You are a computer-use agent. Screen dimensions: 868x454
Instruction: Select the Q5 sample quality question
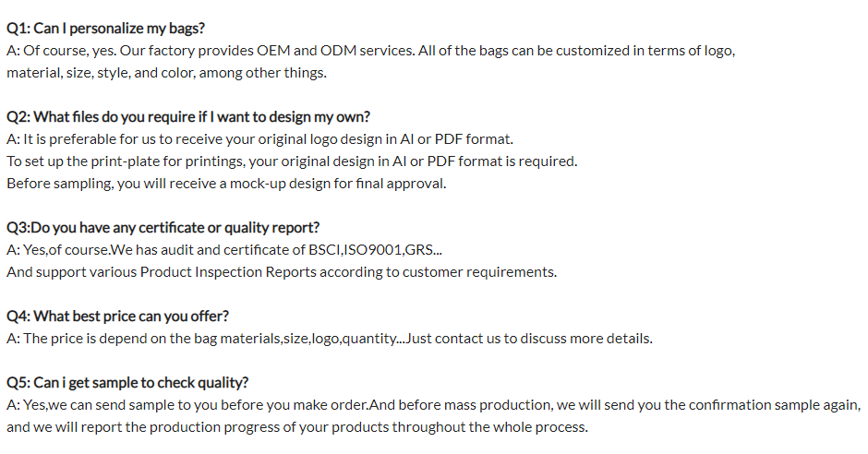coord(127,383)
